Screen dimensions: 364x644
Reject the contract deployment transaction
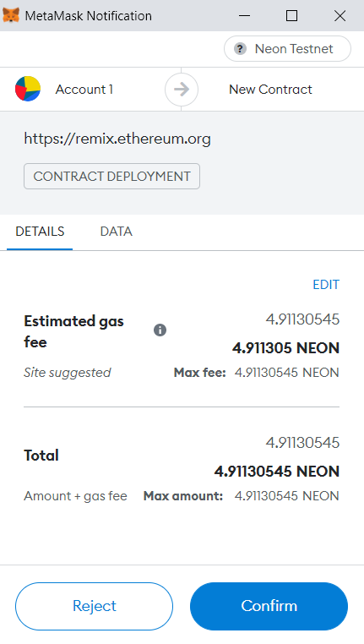(x=95, y=606)
